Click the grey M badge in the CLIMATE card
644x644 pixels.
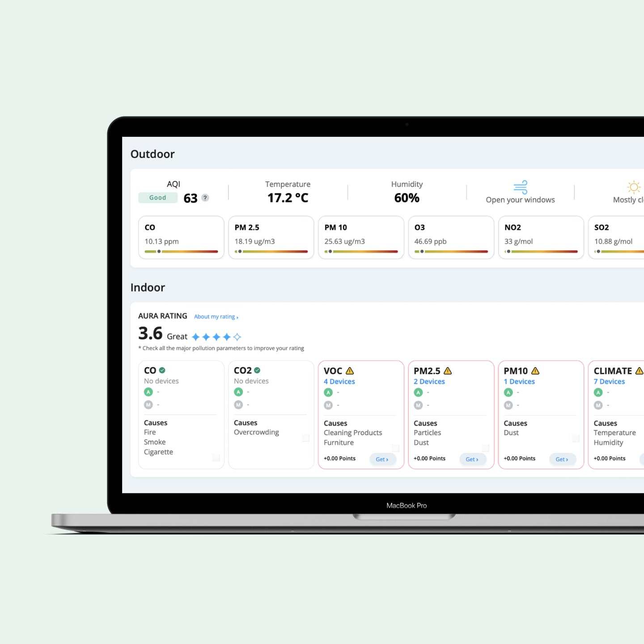598,405
